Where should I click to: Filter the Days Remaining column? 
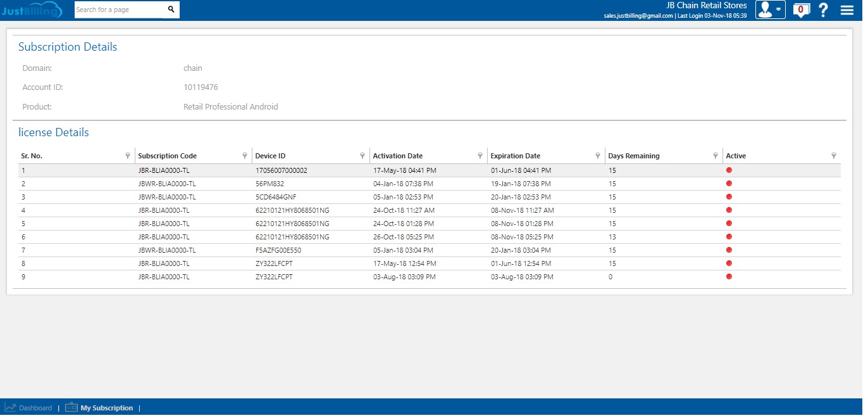[716, 156]
